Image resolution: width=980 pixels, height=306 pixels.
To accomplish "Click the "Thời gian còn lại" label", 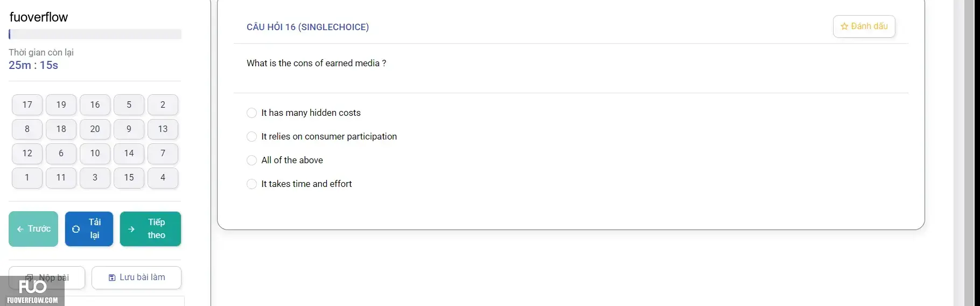I will tap(41, 52).
